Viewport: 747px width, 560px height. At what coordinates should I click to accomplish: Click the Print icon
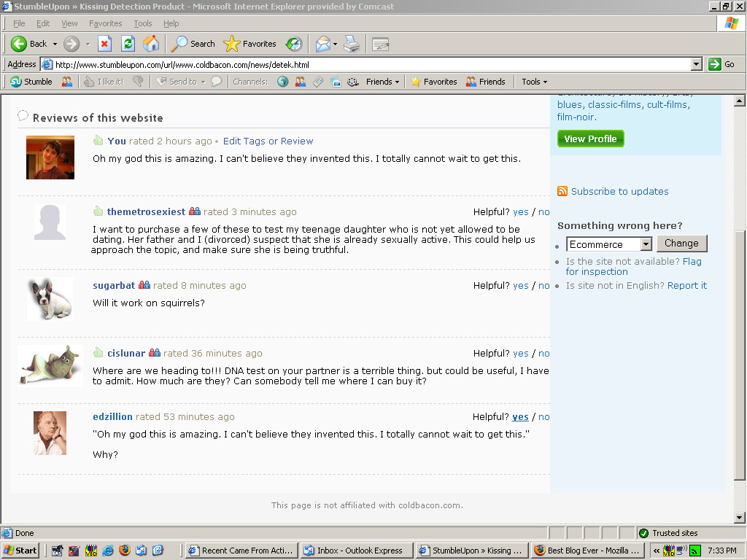pyautogui.click(x=352, y=44)
